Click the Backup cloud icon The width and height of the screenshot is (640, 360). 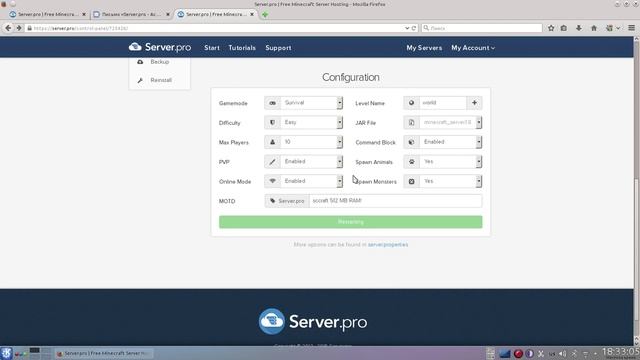coord(140,62)
